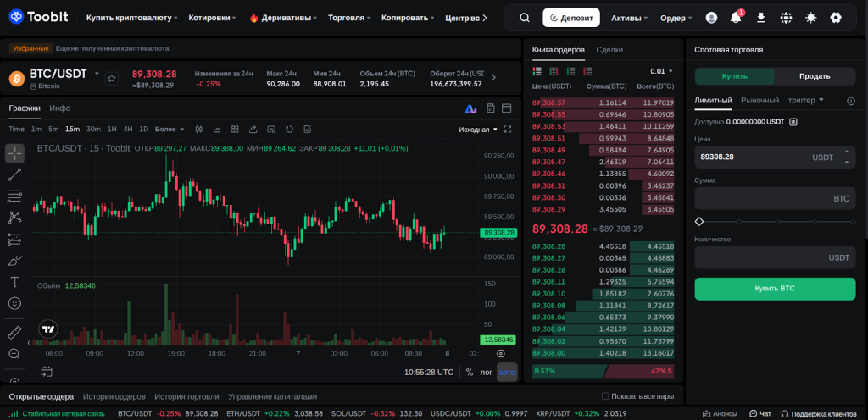
Task: Select the text tool in chart sidebar
Action: coord(14,281)
